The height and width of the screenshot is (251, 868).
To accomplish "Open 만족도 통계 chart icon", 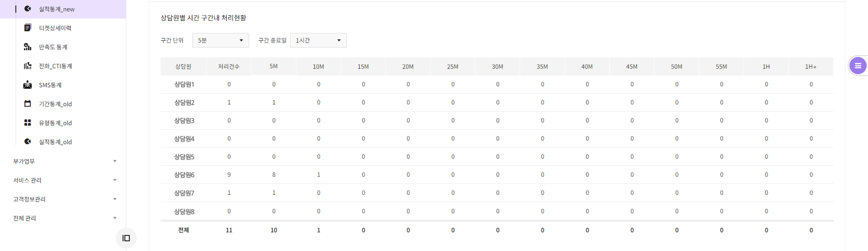I will point(28,47).
